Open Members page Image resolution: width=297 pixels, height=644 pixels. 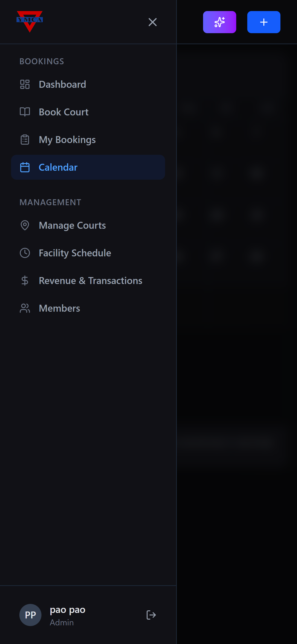(88, 308)
